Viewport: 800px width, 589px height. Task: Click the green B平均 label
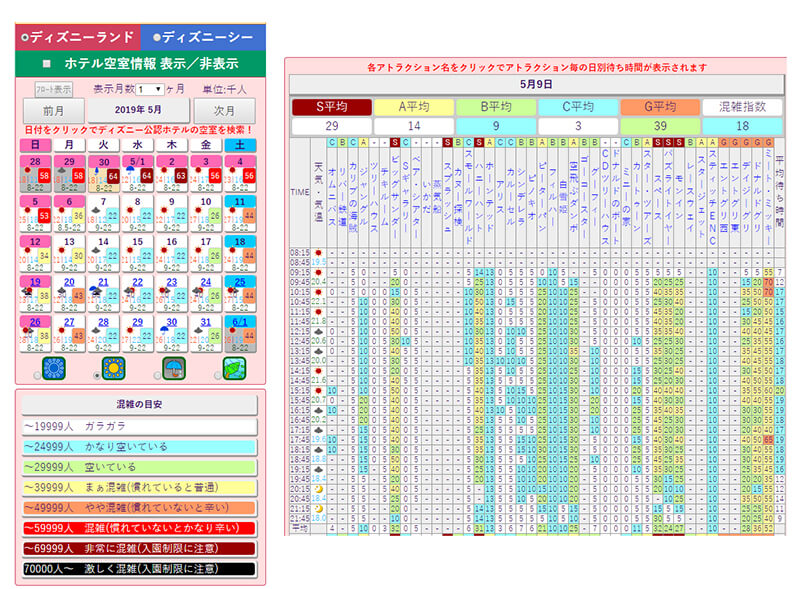coord(496,107)
